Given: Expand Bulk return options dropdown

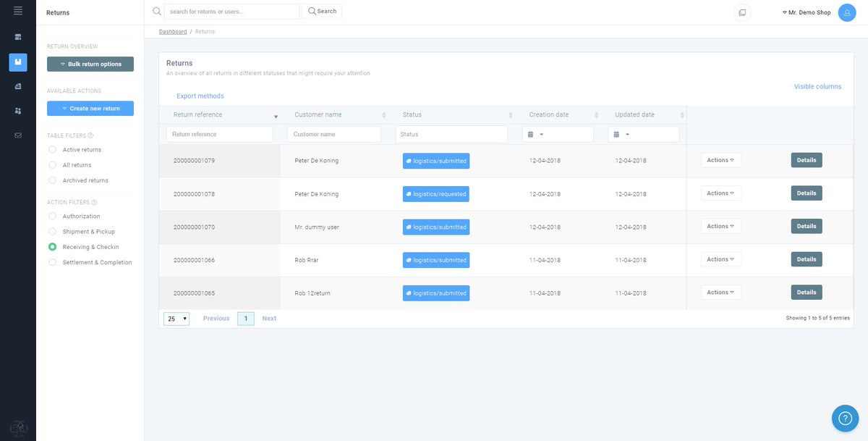Looking at the screenshot, I should click(x=90, y=64).
